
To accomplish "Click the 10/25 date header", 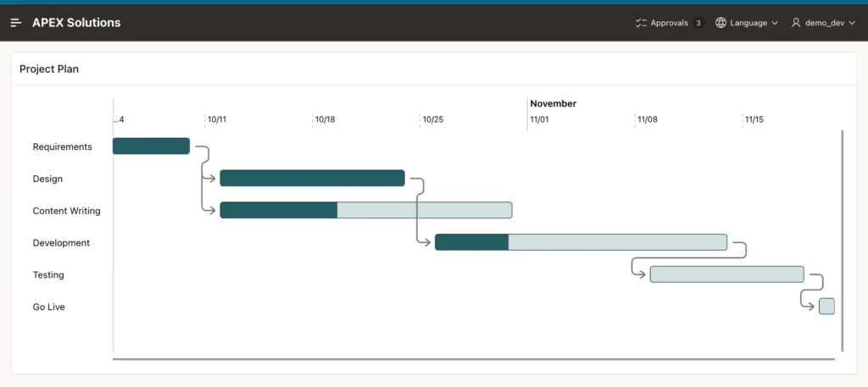I will tap(433, 119).
